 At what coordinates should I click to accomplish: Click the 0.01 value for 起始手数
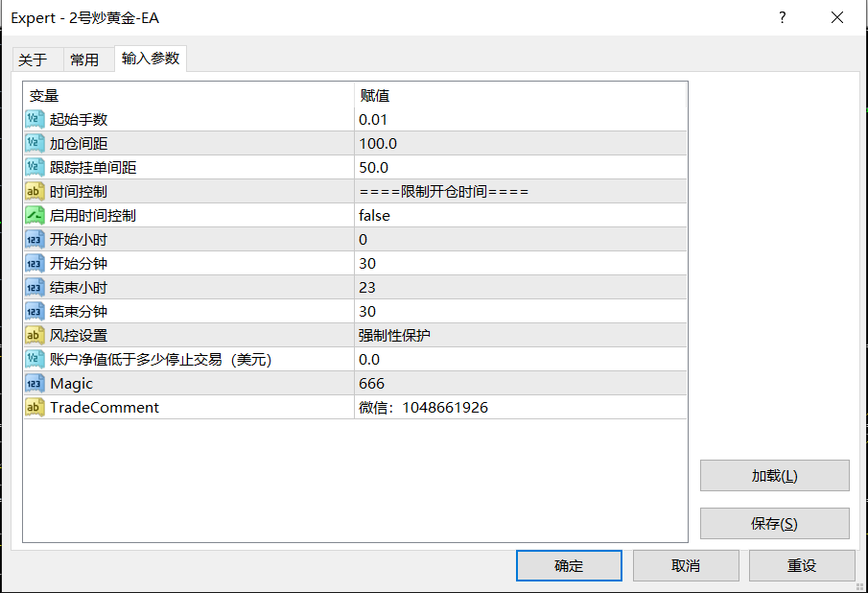click(x=373, y=120)
